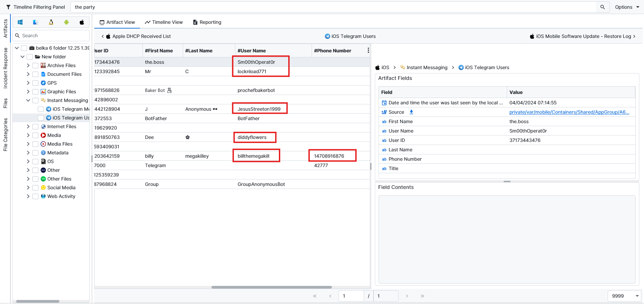The image size is (644, 304).
Task: Click the download icon next to Source
Action: point(411,112)
